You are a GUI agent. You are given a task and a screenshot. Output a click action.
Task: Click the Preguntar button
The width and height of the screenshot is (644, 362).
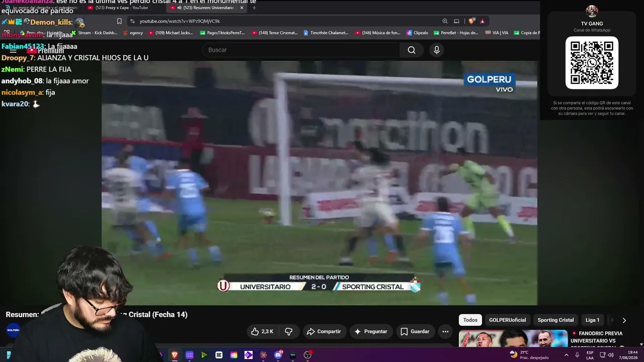pos(371,331)
